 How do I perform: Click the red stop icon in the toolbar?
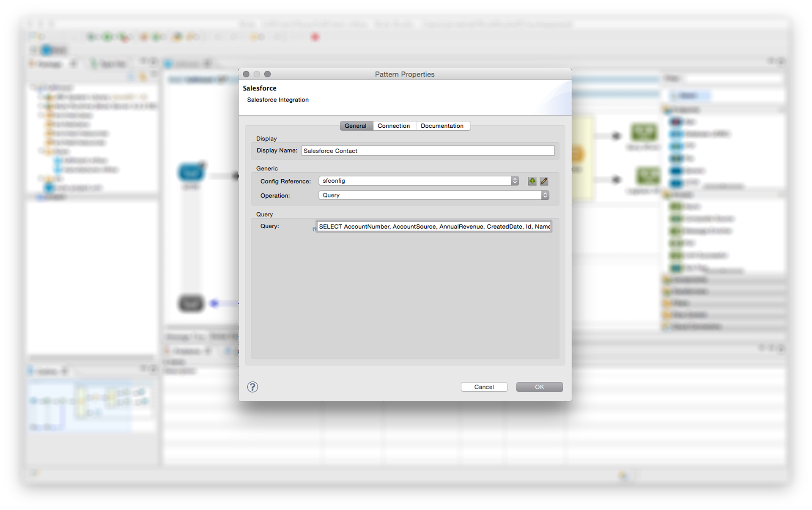click(x=315, y=37)
